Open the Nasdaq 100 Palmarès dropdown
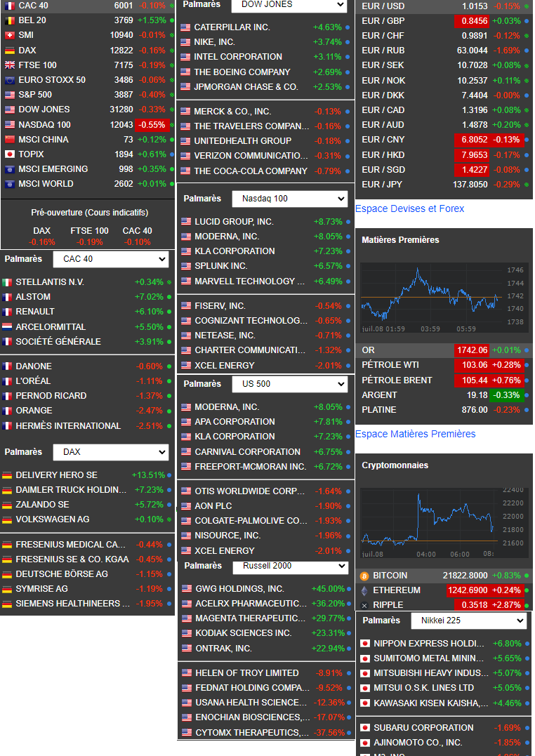 point(289,199)
